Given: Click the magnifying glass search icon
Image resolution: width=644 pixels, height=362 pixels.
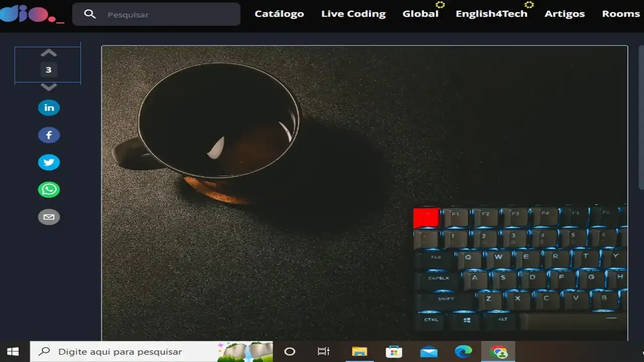Looking at the screenshot, I should tap(90, 14).
